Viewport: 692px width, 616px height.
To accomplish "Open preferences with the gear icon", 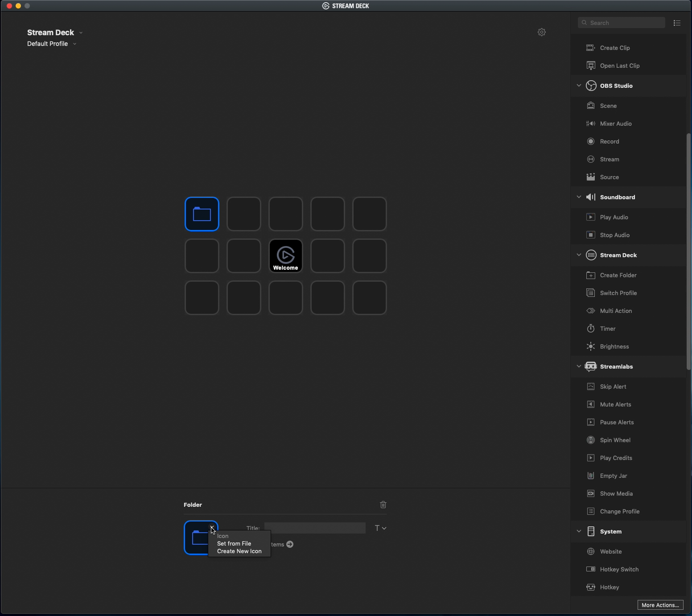I will click(x=542, y=32).
